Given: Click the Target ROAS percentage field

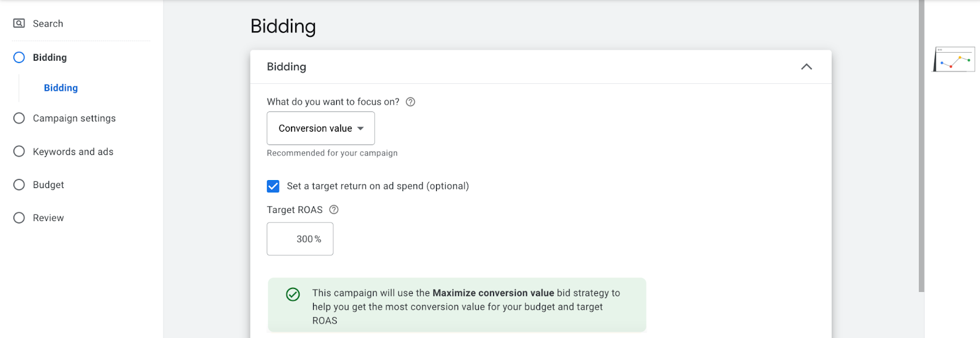Looking at the screenshot, I should tap(300, 239).
